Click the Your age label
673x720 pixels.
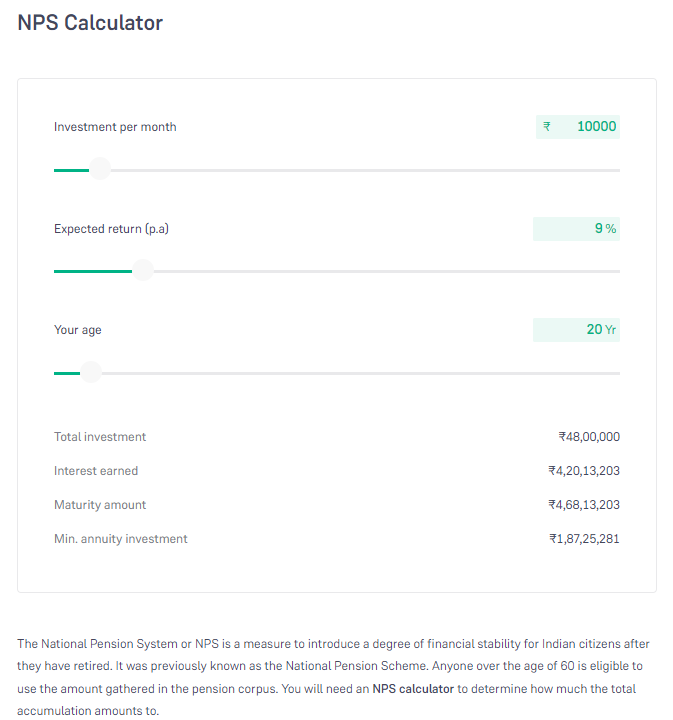pyautogui.click(x=78, y=330)
